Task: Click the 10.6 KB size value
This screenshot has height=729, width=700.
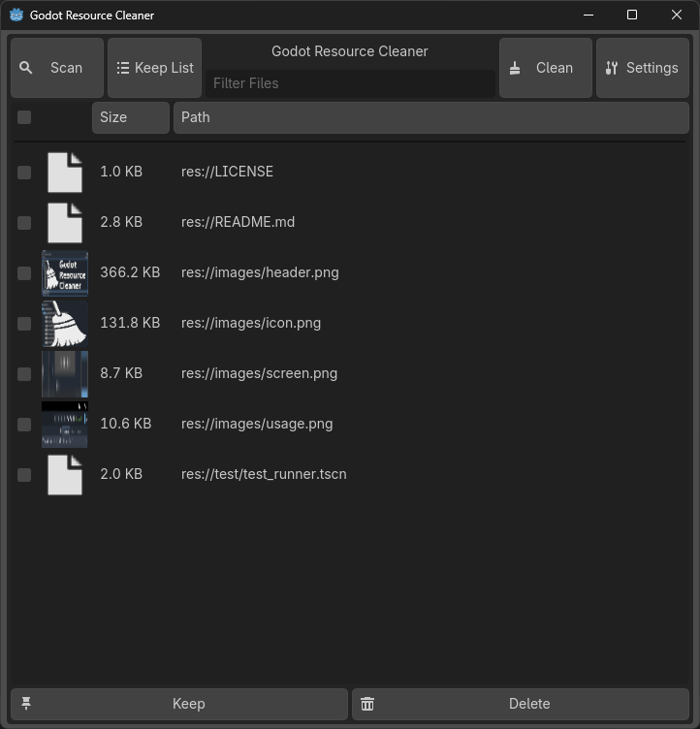Action: [x=126, y=423]
